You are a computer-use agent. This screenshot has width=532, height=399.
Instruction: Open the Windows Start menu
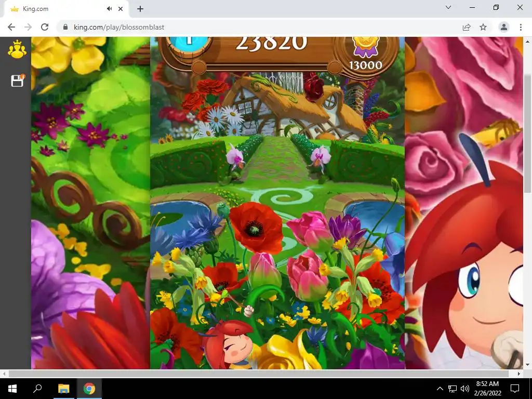[x=12, y=389]
